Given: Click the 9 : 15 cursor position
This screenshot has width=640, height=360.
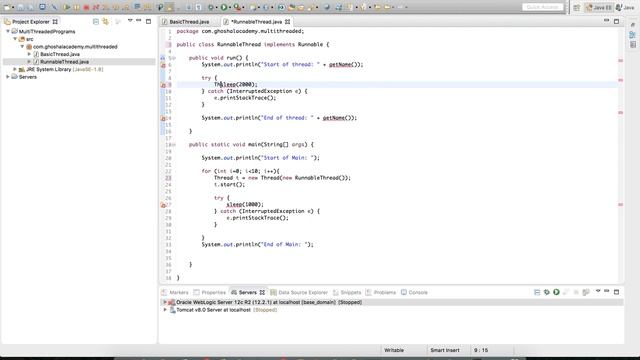Looking at the screenshot, I should [x=481, y=350].
